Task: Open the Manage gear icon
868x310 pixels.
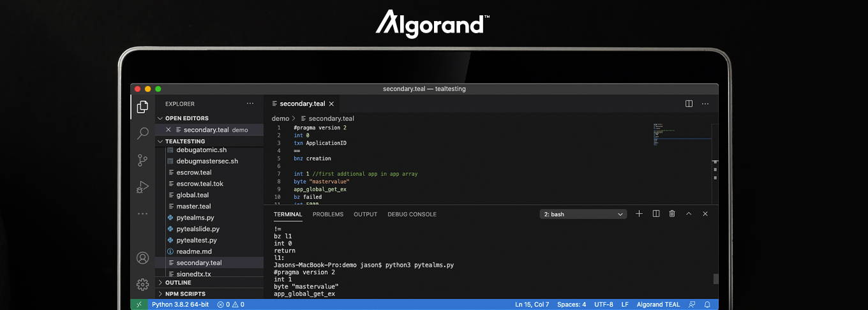Action: pyautogui.click(x=142, y=284)
